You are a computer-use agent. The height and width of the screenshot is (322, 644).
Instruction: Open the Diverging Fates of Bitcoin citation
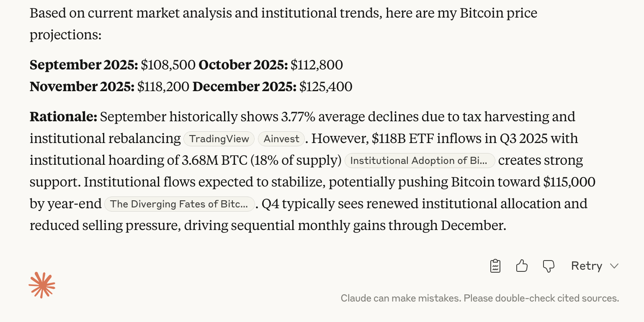pyautogui.click(x=179, y=204)
